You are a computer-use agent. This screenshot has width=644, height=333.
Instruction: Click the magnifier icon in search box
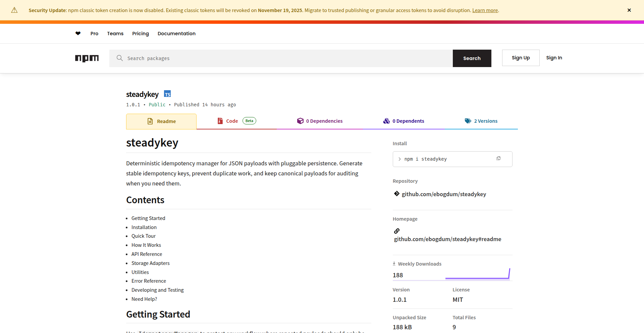pyautogui.click(x=120, y=58)
